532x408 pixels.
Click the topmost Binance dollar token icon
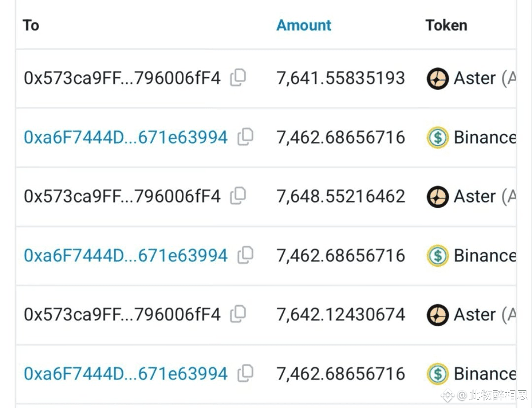click(437, 137)
